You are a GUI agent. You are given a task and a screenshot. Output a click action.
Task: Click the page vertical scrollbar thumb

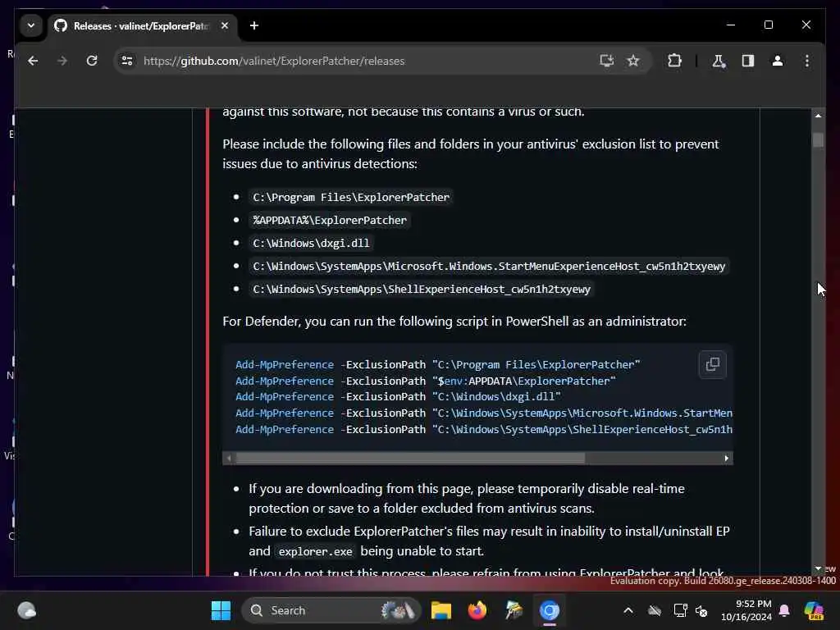click(x=818, y=139)
